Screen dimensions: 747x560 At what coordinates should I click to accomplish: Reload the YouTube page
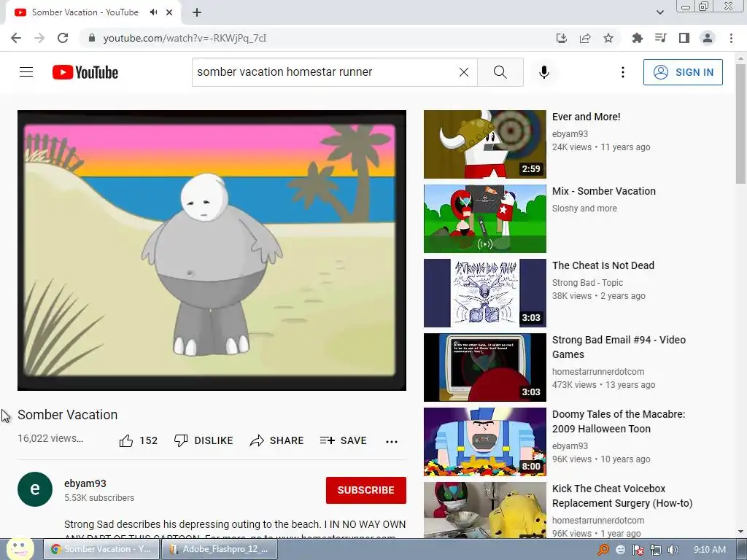63,38
